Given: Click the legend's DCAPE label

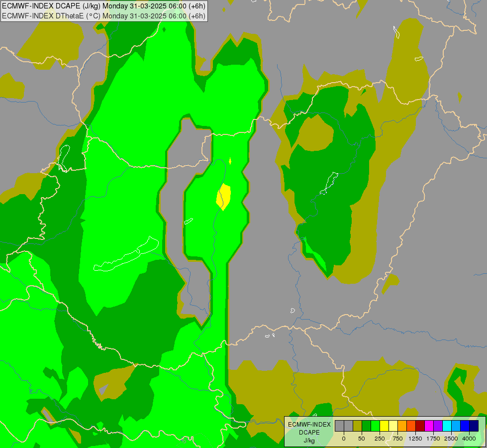Looking at the screenshot, I should click(x=309, y=433).
